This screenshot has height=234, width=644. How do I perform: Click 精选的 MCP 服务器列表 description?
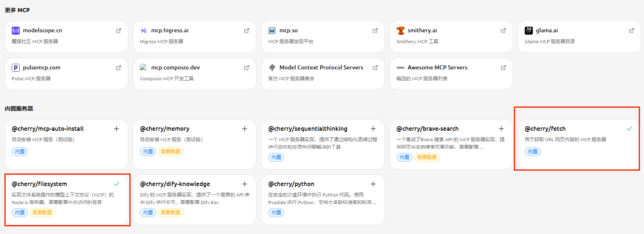(422, 79)
